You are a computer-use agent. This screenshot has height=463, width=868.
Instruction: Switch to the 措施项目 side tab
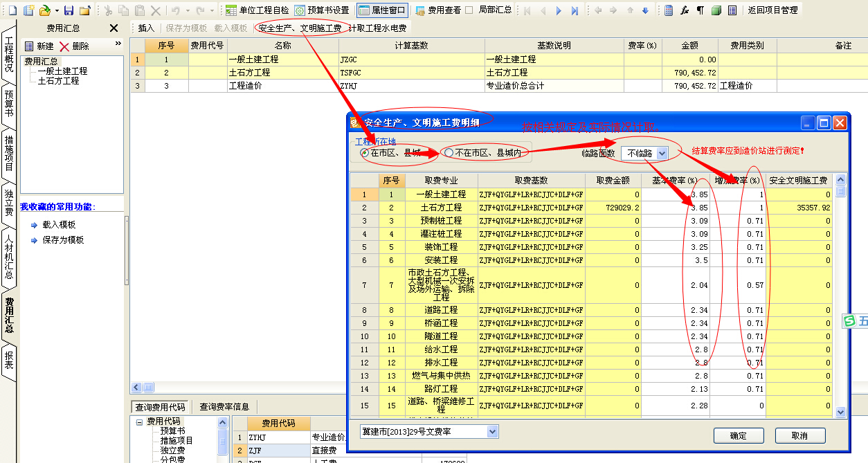(9, 153)
